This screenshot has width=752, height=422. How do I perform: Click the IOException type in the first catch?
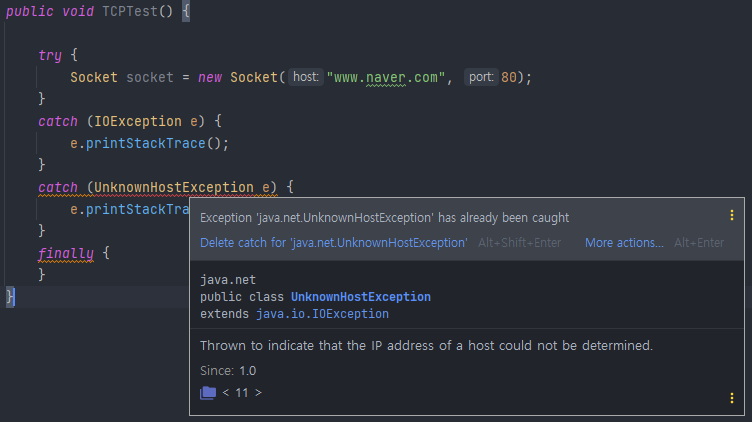(138, 121)
